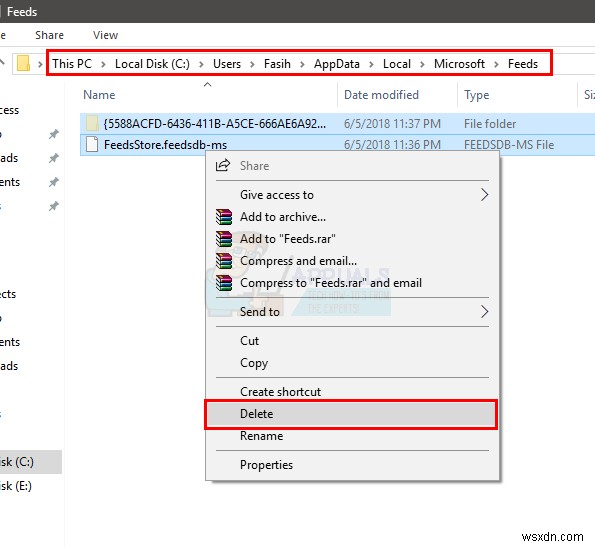Open the 'cts' item in the sidebar

pyautogui.click(x=8, y=294)
